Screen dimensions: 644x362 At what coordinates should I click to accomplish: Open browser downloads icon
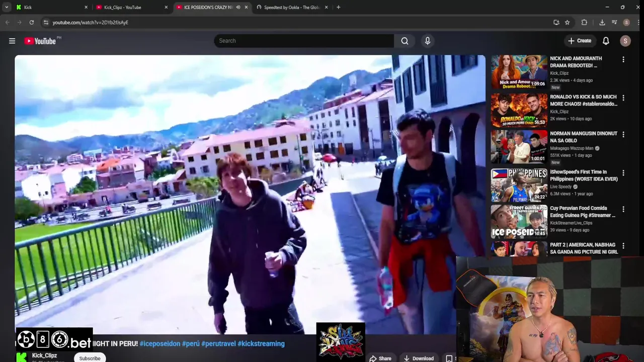point(602,22)
